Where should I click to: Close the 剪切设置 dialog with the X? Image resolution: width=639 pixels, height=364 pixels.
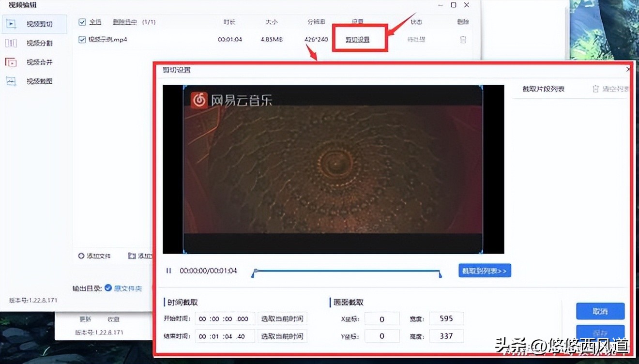click(627, 69)
